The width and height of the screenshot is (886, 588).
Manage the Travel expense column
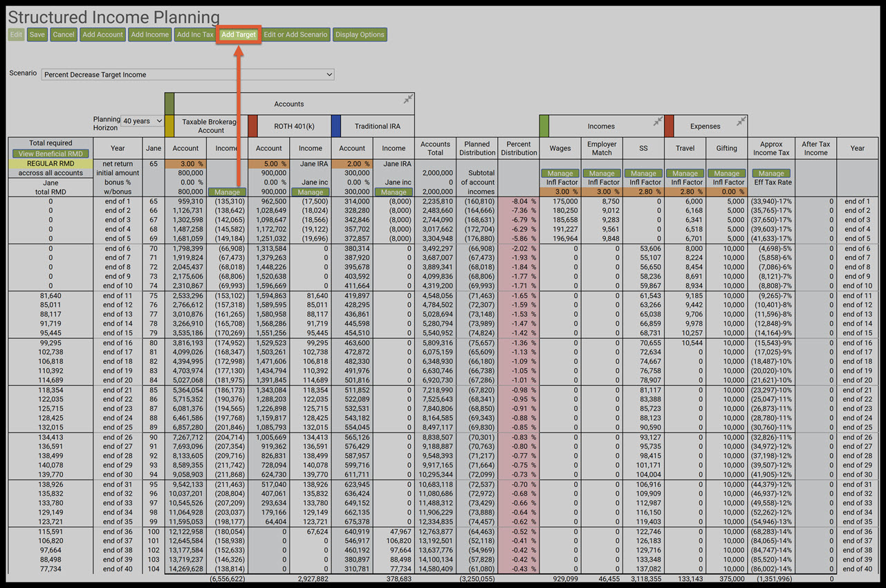click(x=685, y=174)
